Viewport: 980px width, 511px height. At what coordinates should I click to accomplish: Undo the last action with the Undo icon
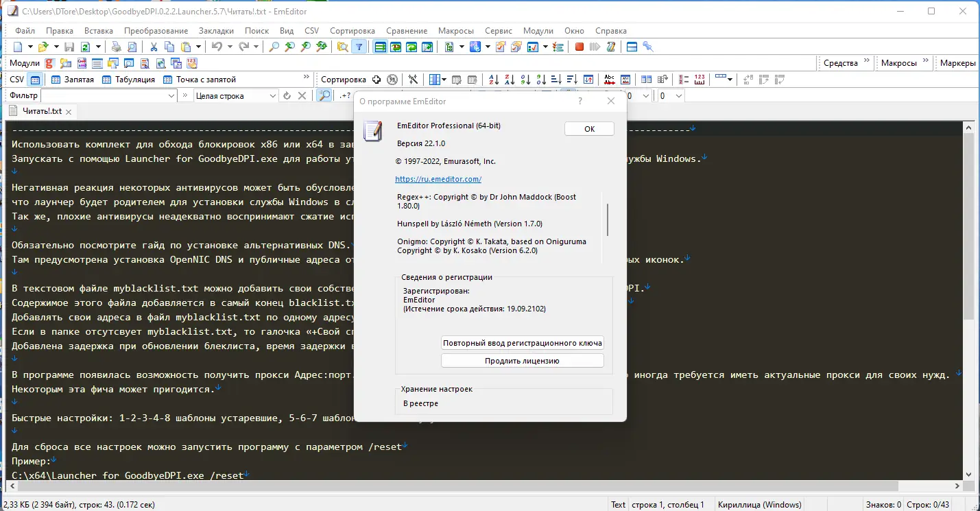pos(218,47)
